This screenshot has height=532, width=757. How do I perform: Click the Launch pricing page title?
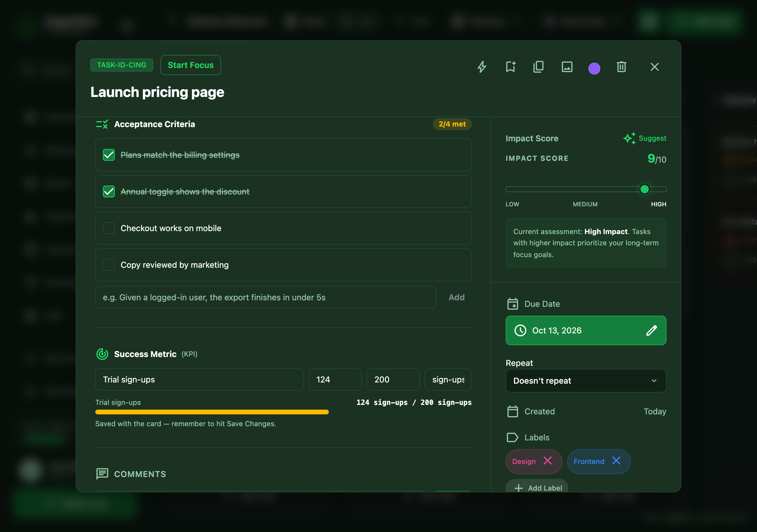(x=157, y=92)
